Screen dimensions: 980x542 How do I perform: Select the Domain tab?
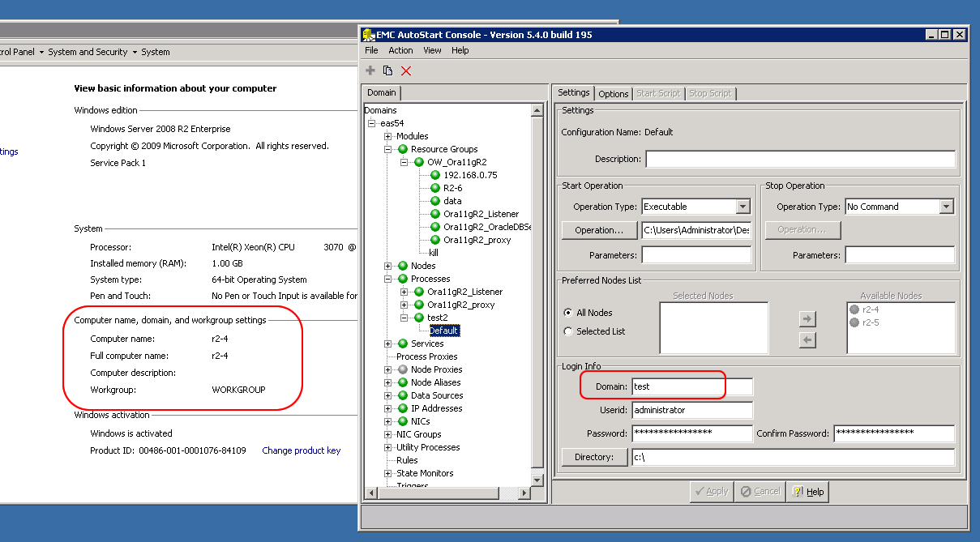coord(382,92)
